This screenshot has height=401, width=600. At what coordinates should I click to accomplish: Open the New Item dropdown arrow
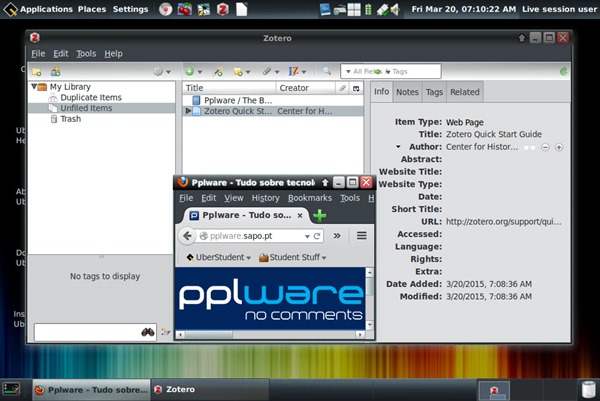199,72
